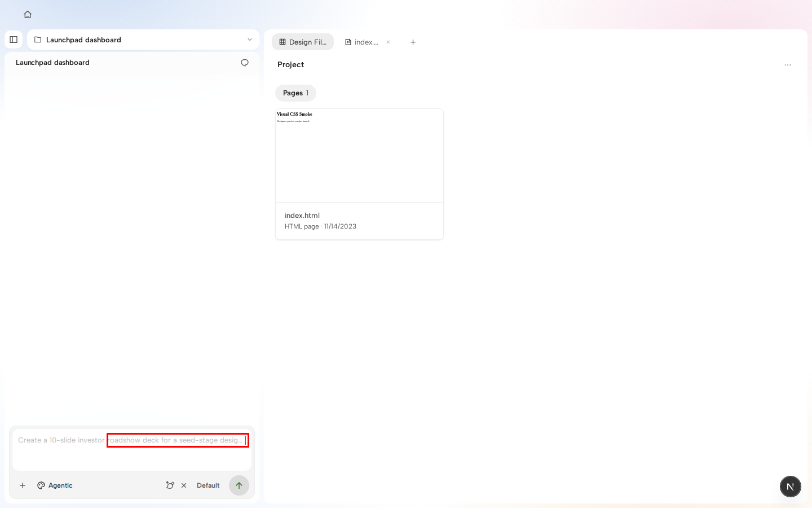Add attachment using the plus icon

pyautogui.click(x=23, y=485)
